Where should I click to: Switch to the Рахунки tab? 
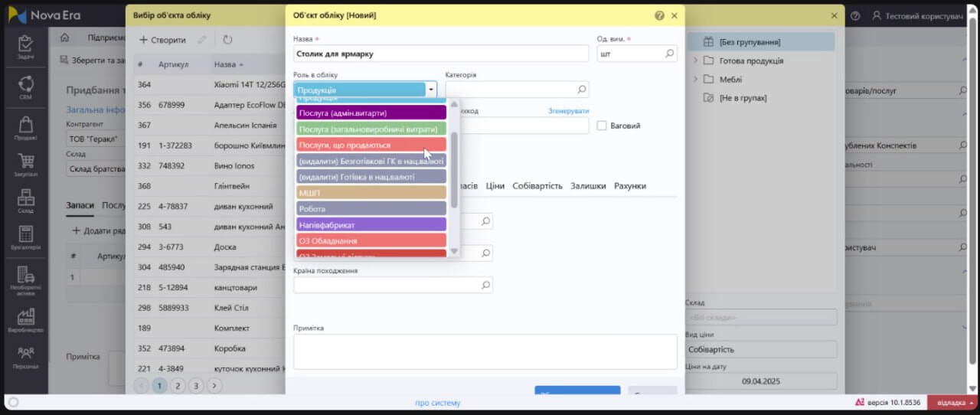click(630, 186)
